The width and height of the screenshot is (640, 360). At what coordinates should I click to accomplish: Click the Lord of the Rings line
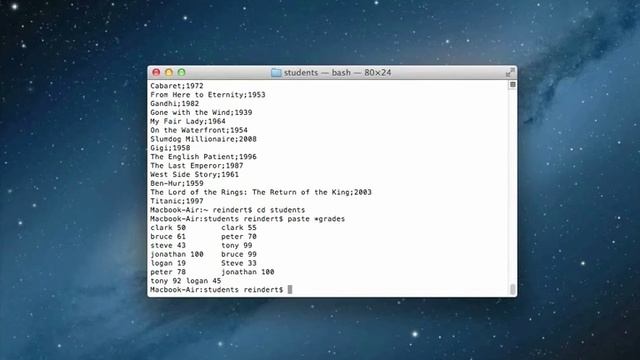(261, 192)
